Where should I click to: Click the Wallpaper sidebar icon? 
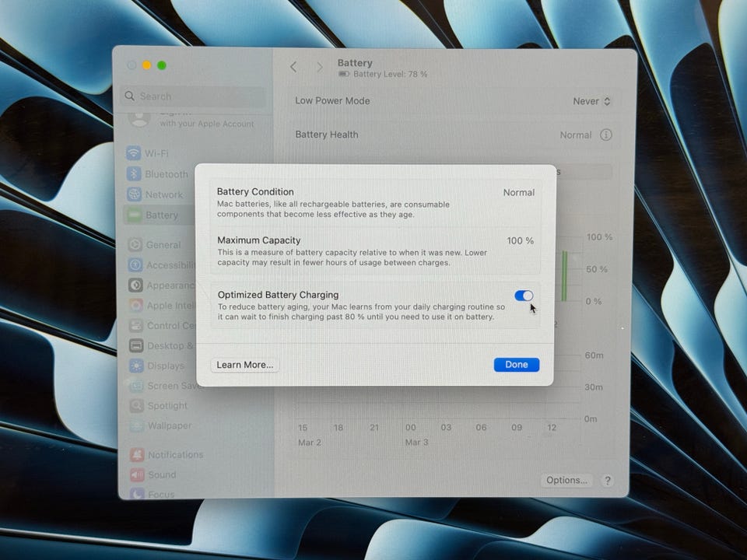(x=137, y=425)
